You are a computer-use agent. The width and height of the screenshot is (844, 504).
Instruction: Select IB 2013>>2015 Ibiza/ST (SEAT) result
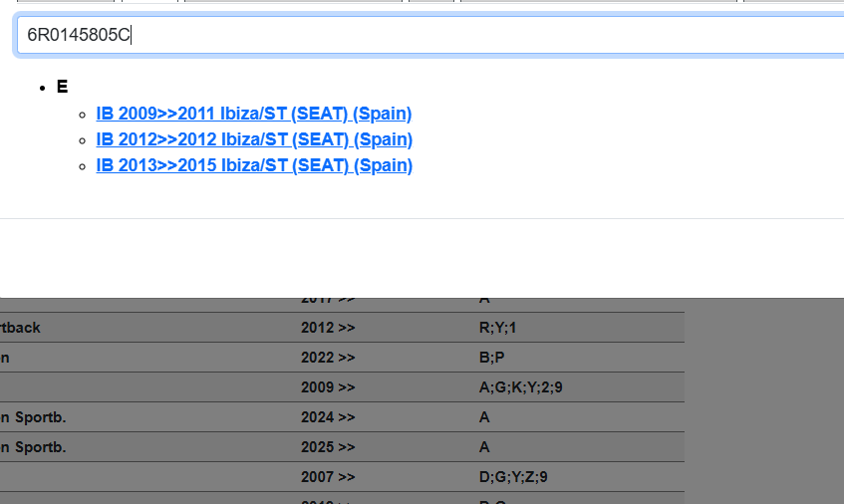coord(254,165)
